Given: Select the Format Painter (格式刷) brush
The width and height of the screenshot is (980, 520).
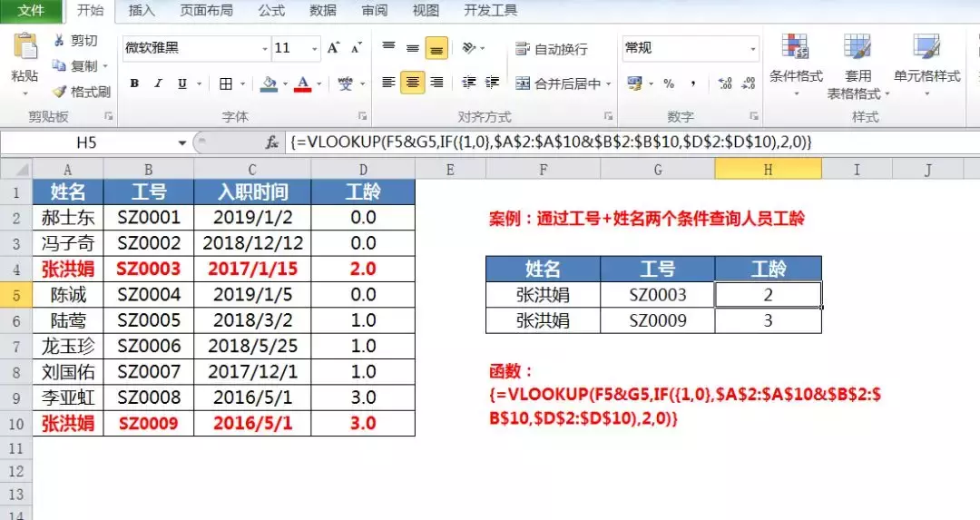Looking at the screenshot, I should 59,92.
